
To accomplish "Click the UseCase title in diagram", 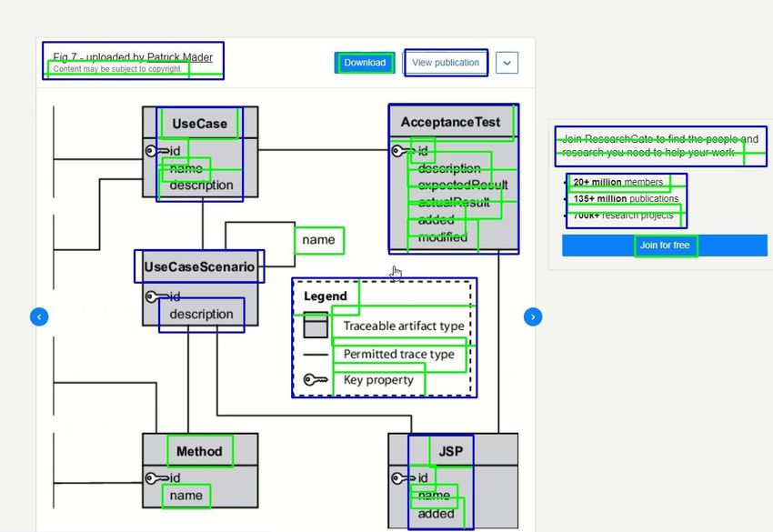I will point(199,124).
